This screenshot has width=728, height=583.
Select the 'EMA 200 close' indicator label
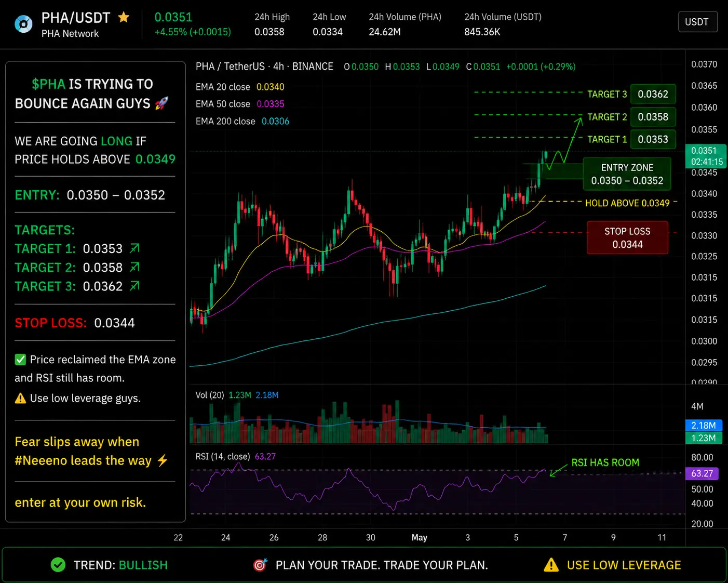point(225,121)
